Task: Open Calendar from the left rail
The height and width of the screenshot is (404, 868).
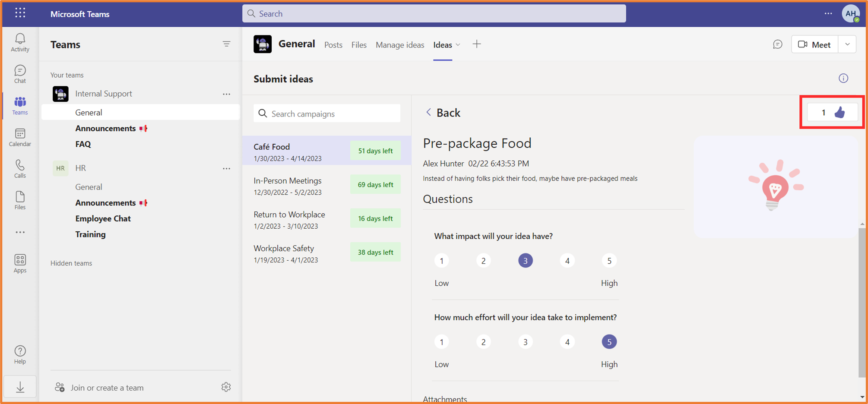Action: pos(19,136)
